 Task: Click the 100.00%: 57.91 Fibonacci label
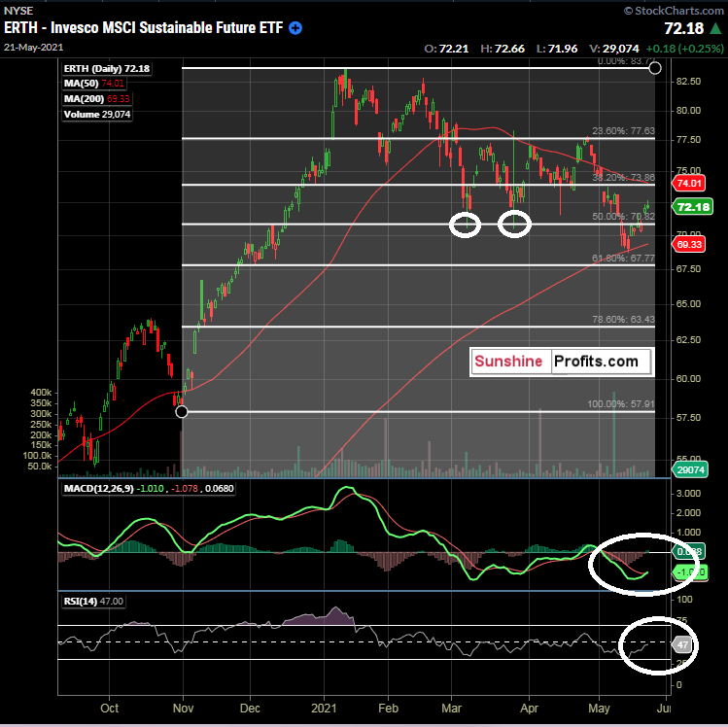tap(621, 404)
